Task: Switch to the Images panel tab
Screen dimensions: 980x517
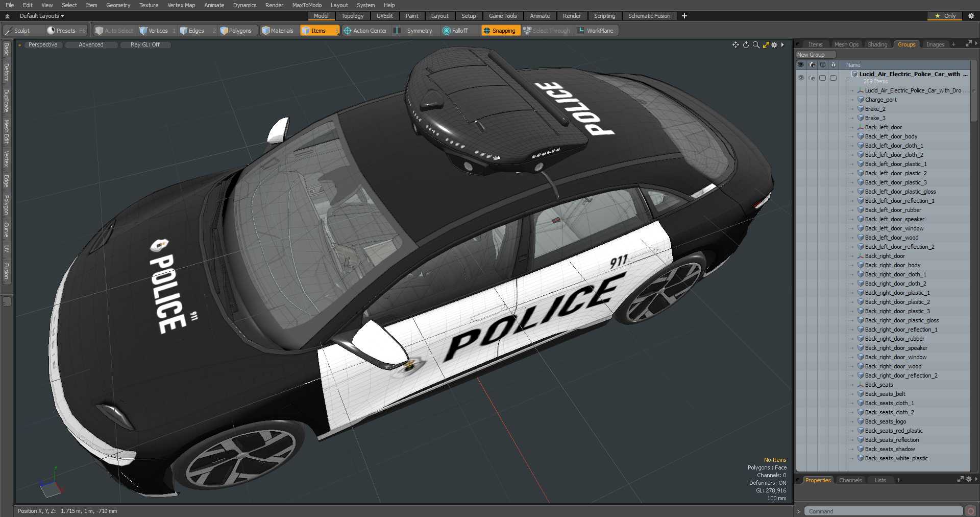Action: click(935, 44)
